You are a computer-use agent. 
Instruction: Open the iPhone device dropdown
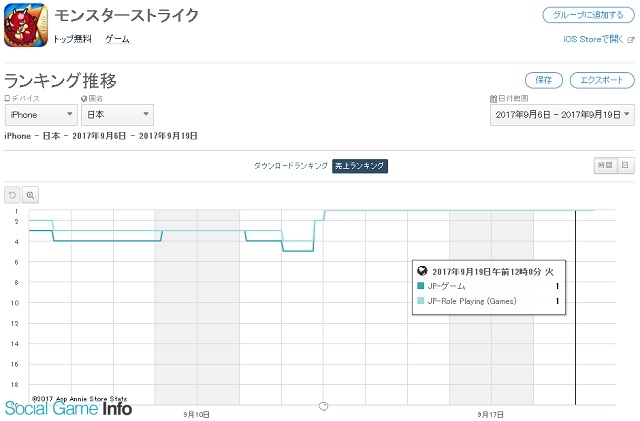(38, 115)
